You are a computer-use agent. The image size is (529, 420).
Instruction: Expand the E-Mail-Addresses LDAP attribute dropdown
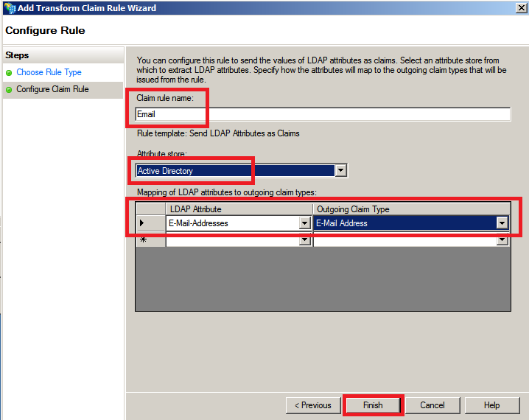(x=304, y=223)
